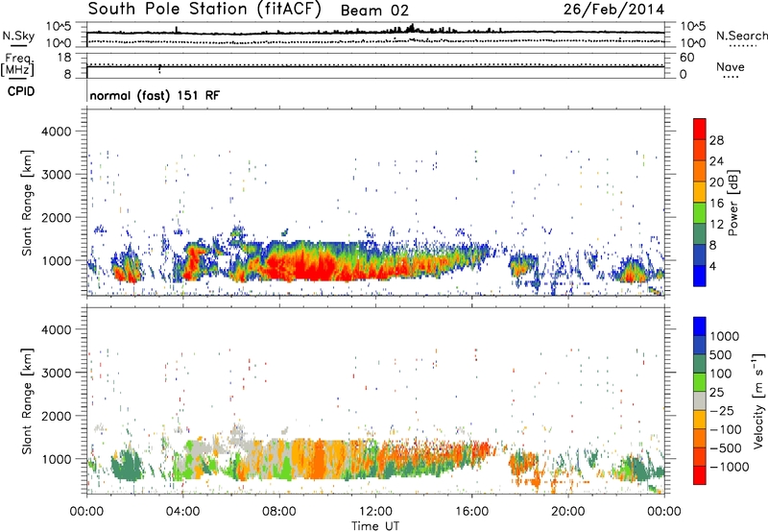Pick the yellow 16–20 dB power bar segment
This screenshot has width=768, height=532.
700,192
